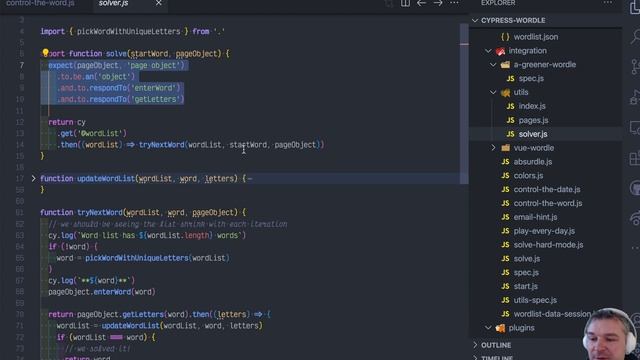Open control-the-date.js file
Viewport: 640px width, 360px height.
[x=547, y=189]
